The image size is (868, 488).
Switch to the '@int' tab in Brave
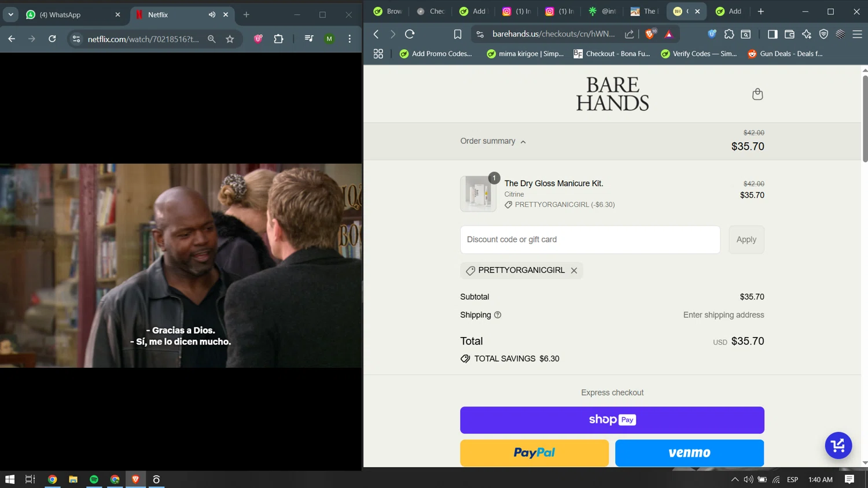(x=602, y=11)
